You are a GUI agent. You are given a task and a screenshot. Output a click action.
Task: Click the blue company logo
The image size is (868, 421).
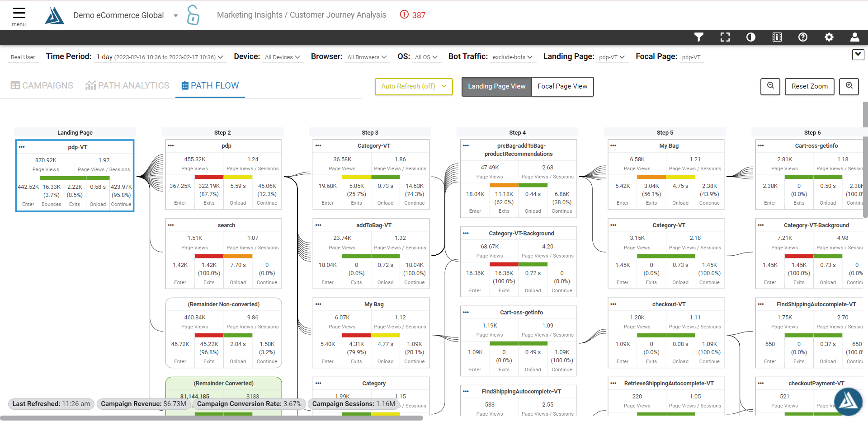(x=55, y=15)
